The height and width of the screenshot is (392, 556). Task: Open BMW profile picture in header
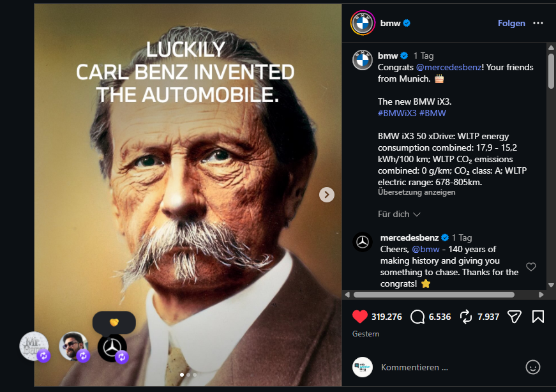(363, 23)
